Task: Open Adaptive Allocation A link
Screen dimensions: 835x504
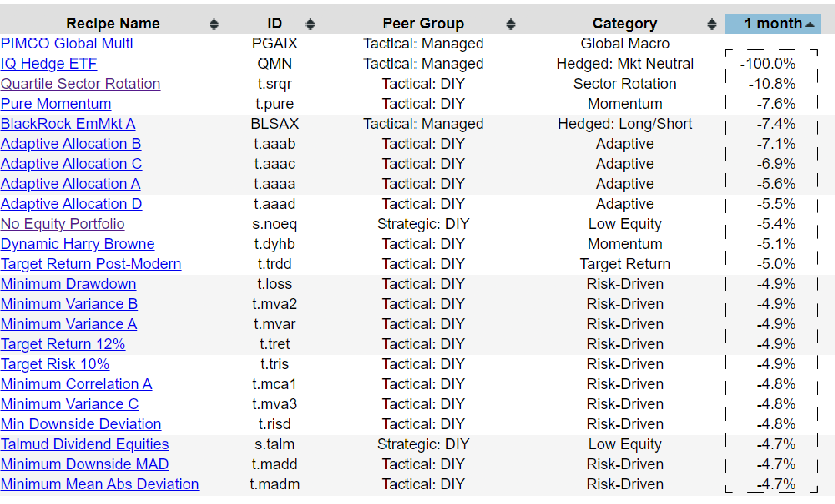Action: tap(71, 183)
